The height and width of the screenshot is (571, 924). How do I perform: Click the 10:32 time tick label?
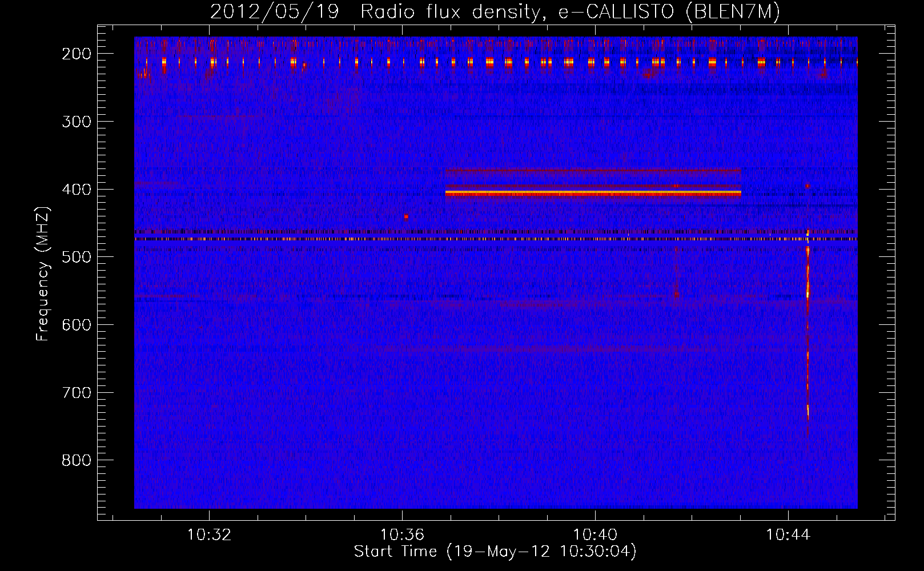[x=210, y=535]
